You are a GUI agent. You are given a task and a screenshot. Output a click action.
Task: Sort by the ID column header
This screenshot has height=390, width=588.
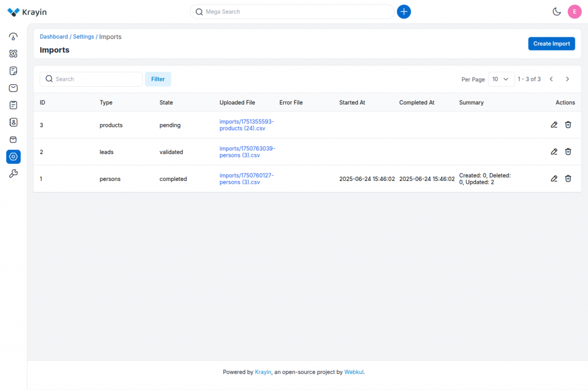(x=42, y=102)
